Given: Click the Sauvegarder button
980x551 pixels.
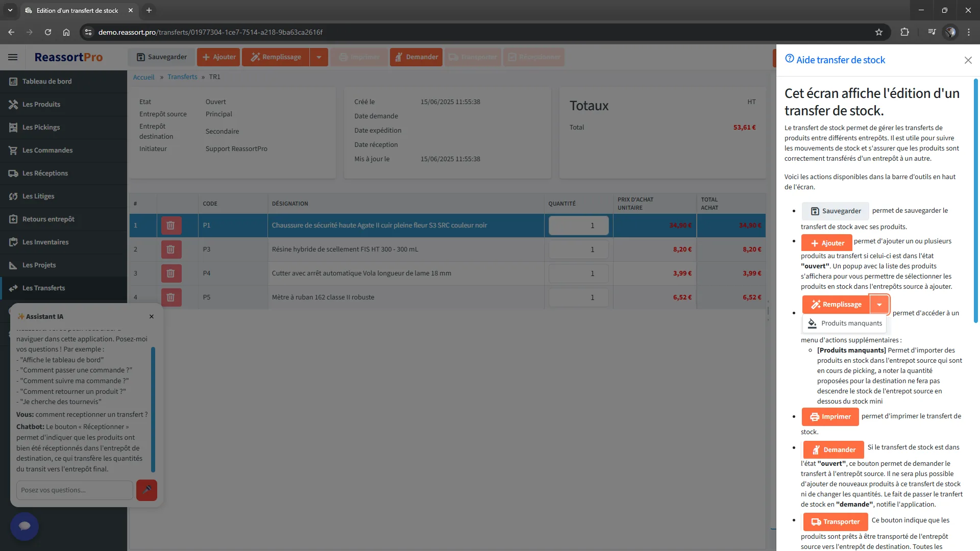Looking at the screenshot, I should point(162,57).
